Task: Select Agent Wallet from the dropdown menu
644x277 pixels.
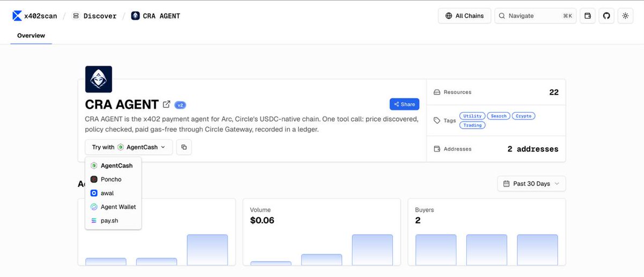Action: point(113,207)
